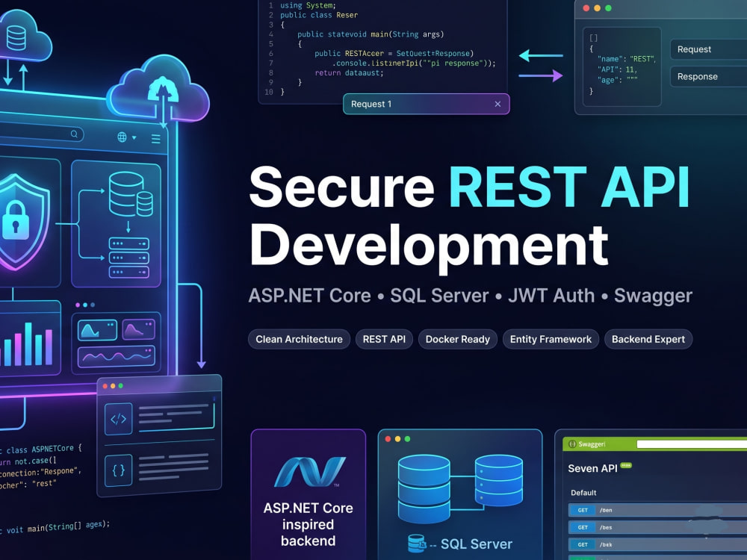The width and height of the screenshot is (747, 560).
Task: Click the wave line chart thumbnail
Action: [117, 357]
